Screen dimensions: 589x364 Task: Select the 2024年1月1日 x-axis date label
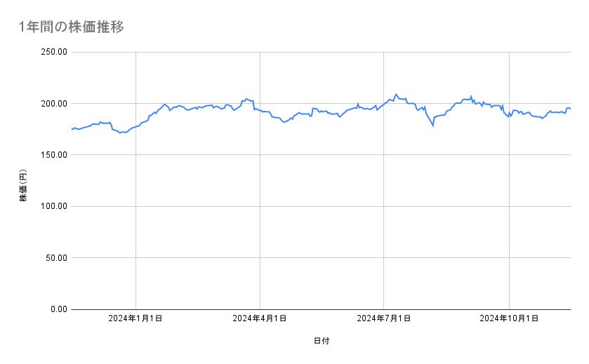135,318
